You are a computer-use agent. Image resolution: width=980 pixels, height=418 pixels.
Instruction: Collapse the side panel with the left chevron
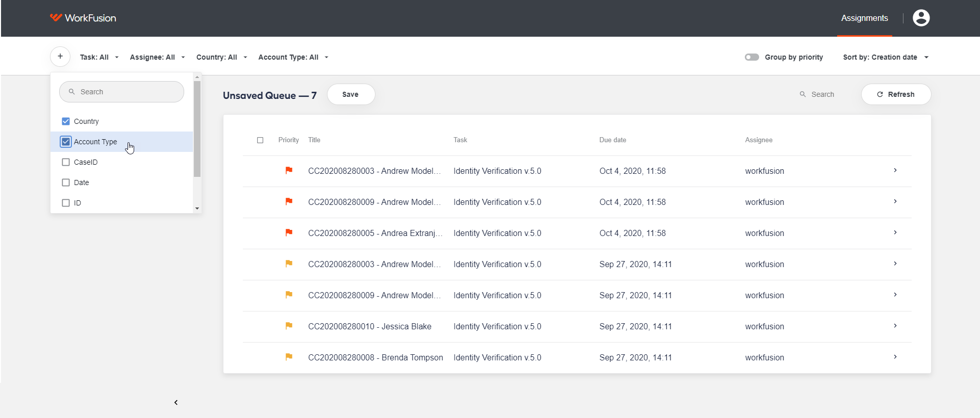(x=176, y=403)
